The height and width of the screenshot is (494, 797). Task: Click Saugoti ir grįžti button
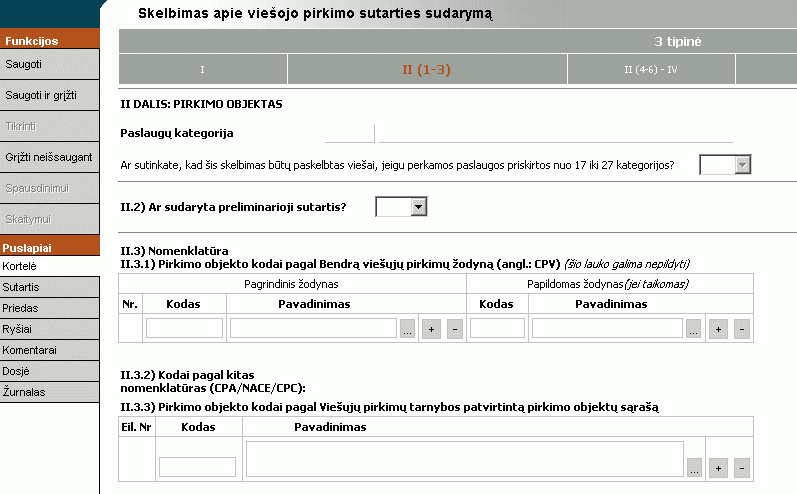pos(49,95)
